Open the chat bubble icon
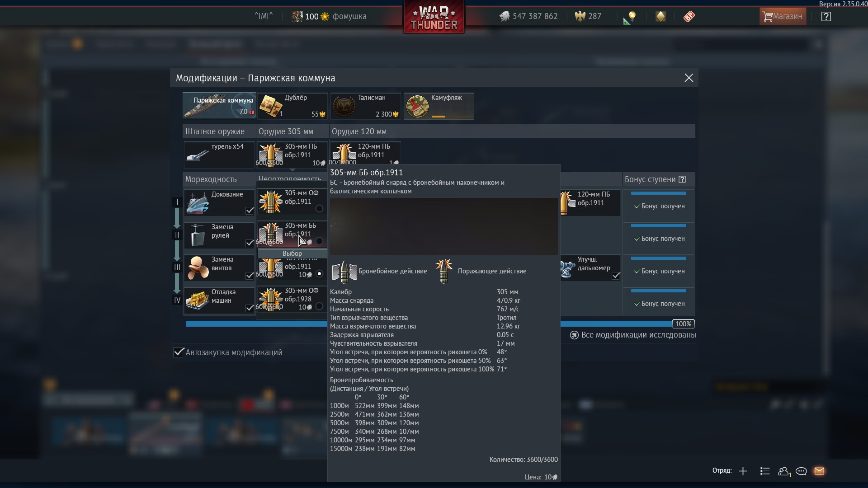Image resolution: width=868 pixels, height=488 pixels. [x=801, y=471]
